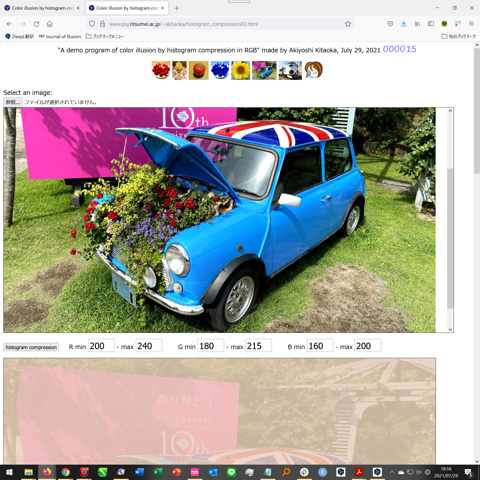Viewport: 480px width, 480px height.
Task: Click the R max field showing 240
Action: tap(149, 346)
